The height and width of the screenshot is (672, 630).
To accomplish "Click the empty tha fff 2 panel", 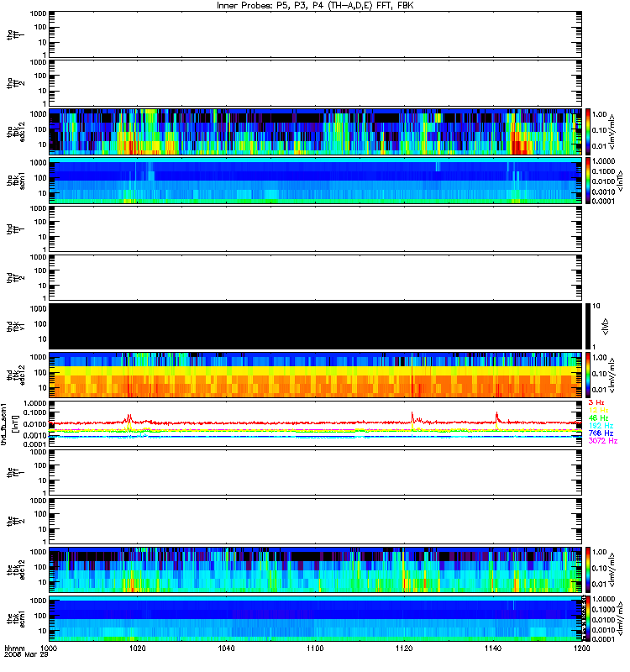I will tap(316, 83).
